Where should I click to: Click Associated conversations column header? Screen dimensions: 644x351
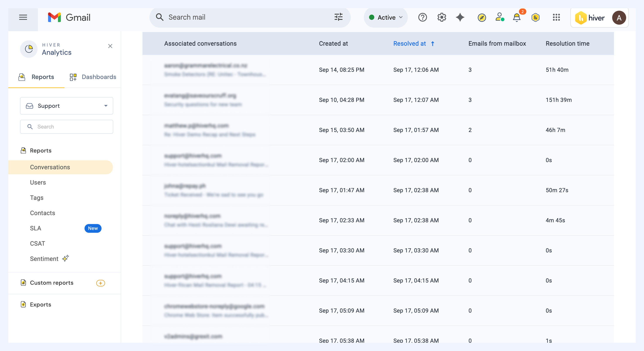(x=200, y=44)
